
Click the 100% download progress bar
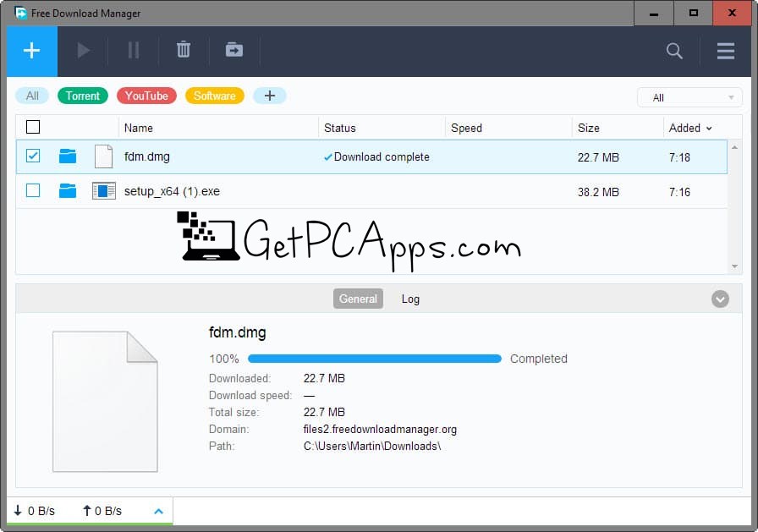[x=375, y=359]
